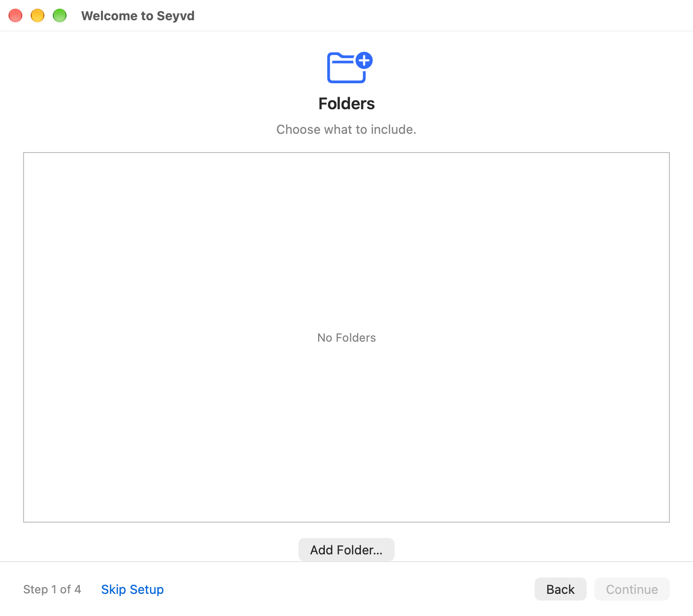Maximize the window with the green button
Viewport: 693px width, 616px height.
coord(60,15)
